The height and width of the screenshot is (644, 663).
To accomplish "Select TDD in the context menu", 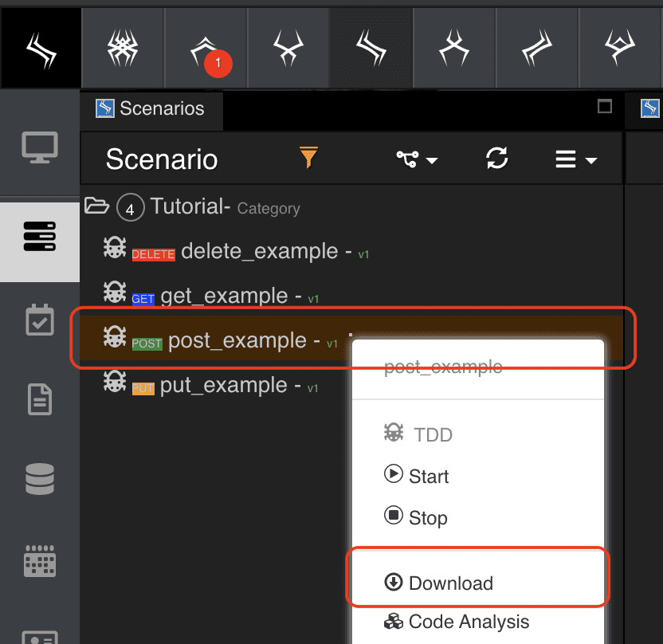I will 418,434.
